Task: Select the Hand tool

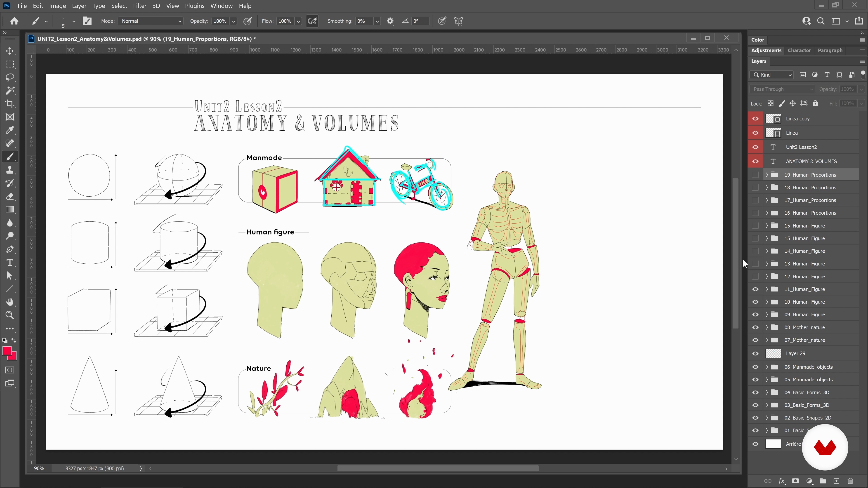Action: pyautogui.click(x=10, y=302)
